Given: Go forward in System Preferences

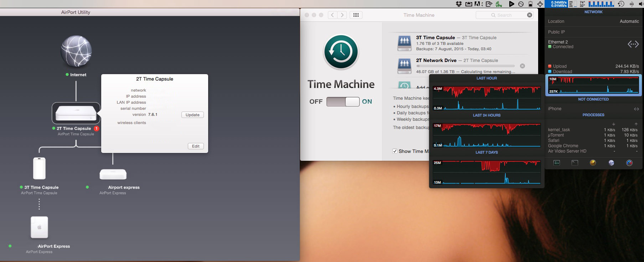Looking at the screenshot, I should 342,15.
